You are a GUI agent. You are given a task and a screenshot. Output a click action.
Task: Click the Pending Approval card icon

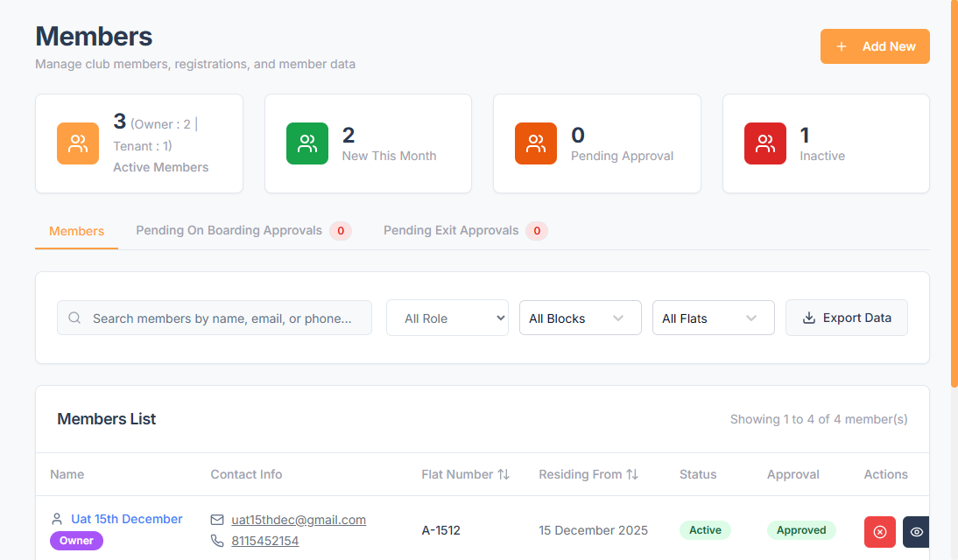536,143
